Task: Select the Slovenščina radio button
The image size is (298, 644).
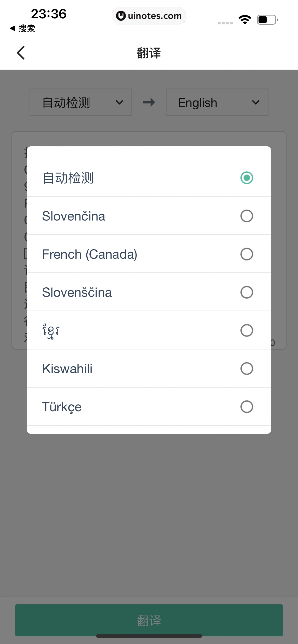Action: pyautogui.click(x=247, y=292)
